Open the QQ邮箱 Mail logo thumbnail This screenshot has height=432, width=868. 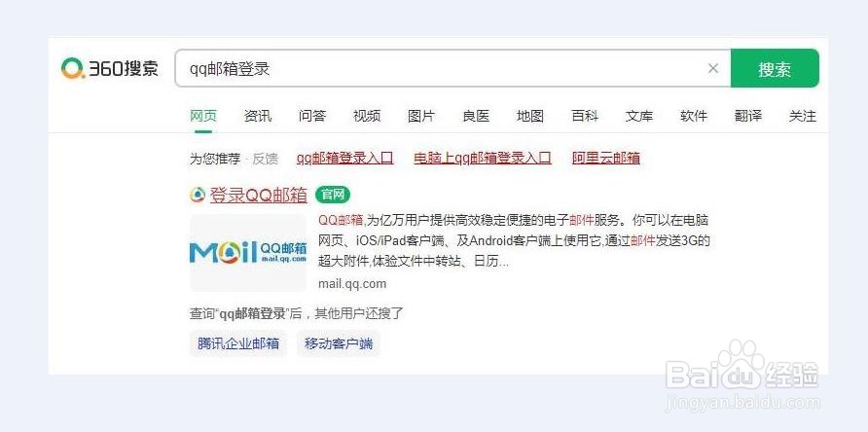click(248, 253)
